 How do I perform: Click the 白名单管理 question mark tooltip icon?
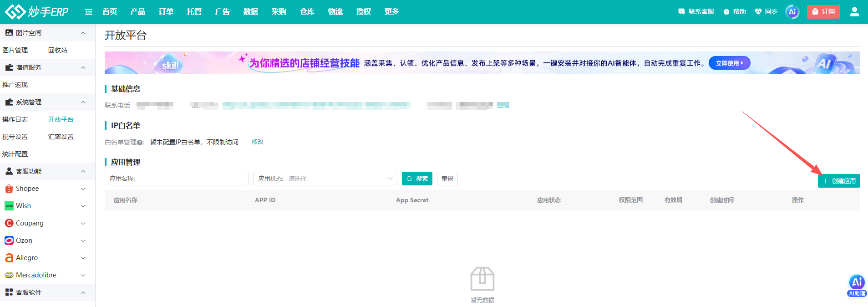pyautogui.click(x=140, y=143)
